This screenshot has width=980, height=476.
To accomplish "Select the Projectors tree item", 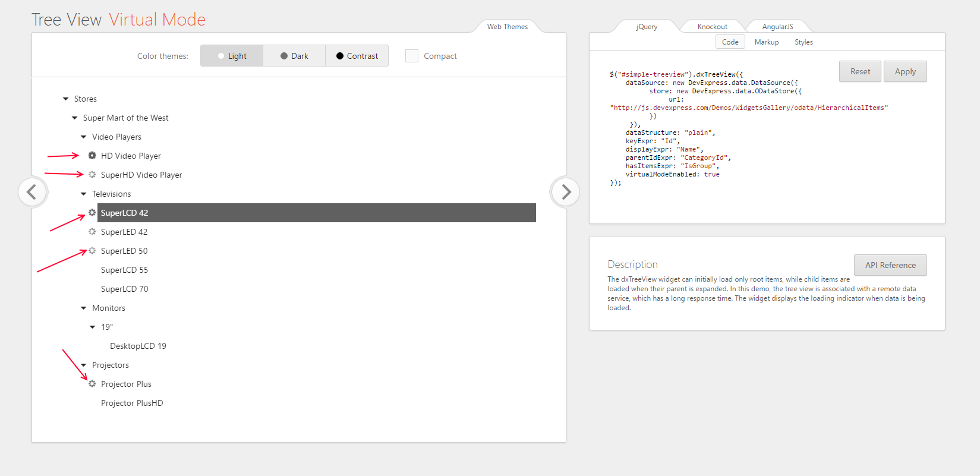I will tap(111, 365).
